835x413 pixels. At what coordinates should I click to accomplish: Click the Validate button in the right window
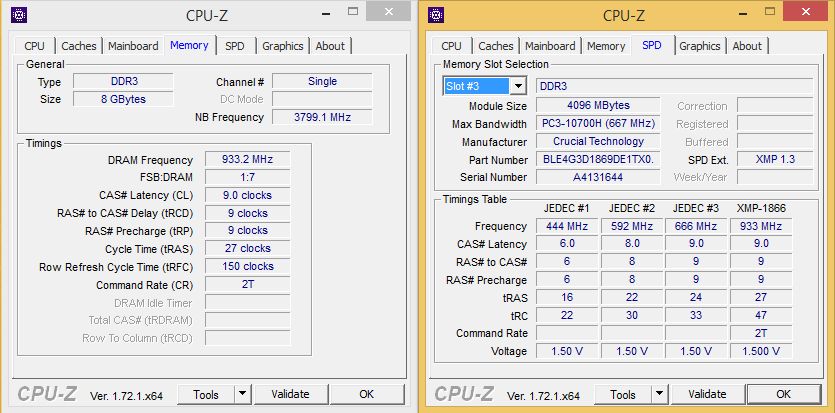pyautogui.click(x=707, y=394)
